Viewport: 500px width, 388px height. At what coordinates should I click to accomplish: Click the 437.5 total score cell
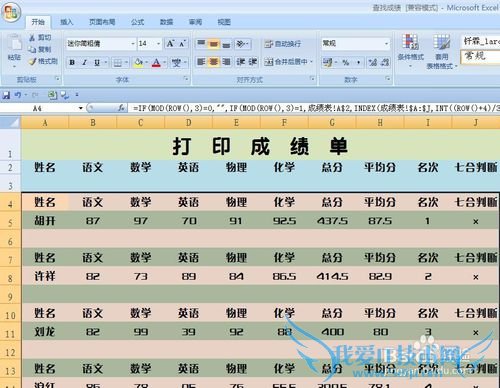tap(332, 221)
